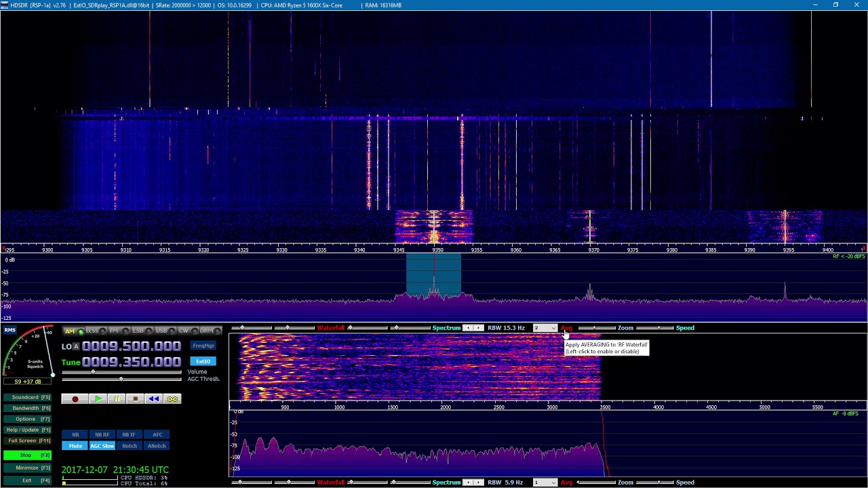Toggle loop playback tape-reel icon
Screen dimensions: 868x488
coord(172,399)
